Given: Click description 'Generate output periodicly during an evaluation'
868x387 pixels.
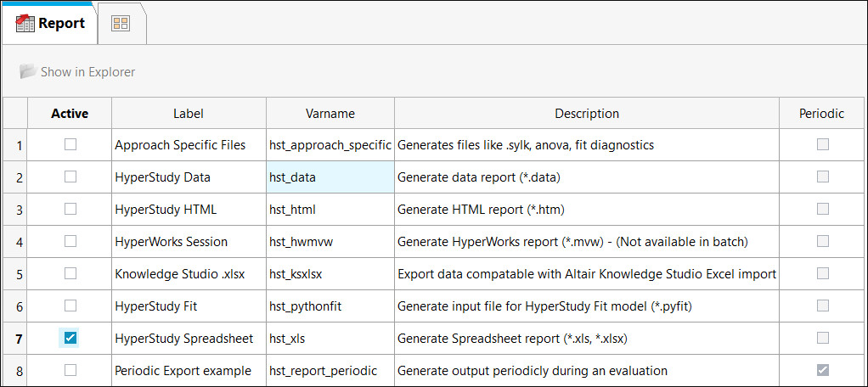Looking at the screenshot, I should 587,370.
